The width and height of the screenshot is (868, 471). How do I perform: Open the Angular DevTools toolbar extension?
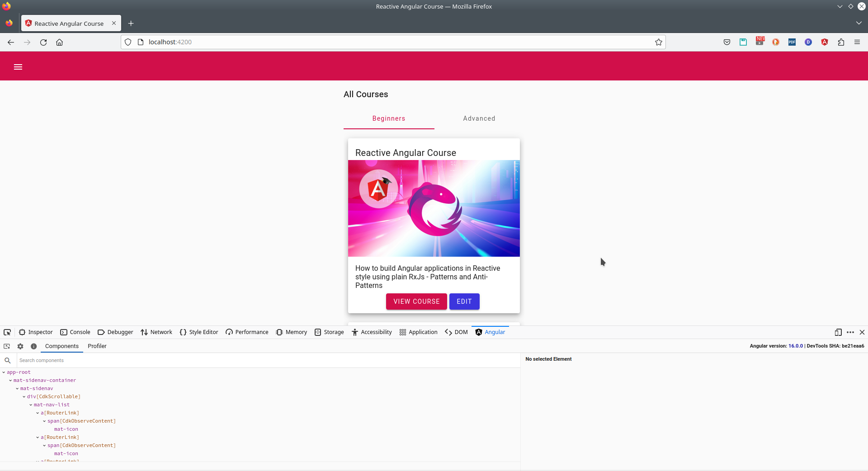click(825, 42)
